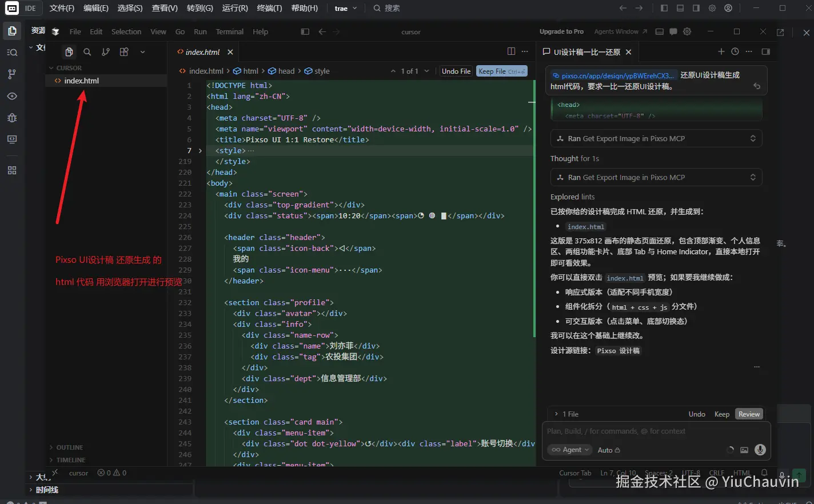The height and width of the screenshot is (504, 814).
Task: Expand the folded style block on line 7
Action: pyautogui.click(x=200, y=151)
